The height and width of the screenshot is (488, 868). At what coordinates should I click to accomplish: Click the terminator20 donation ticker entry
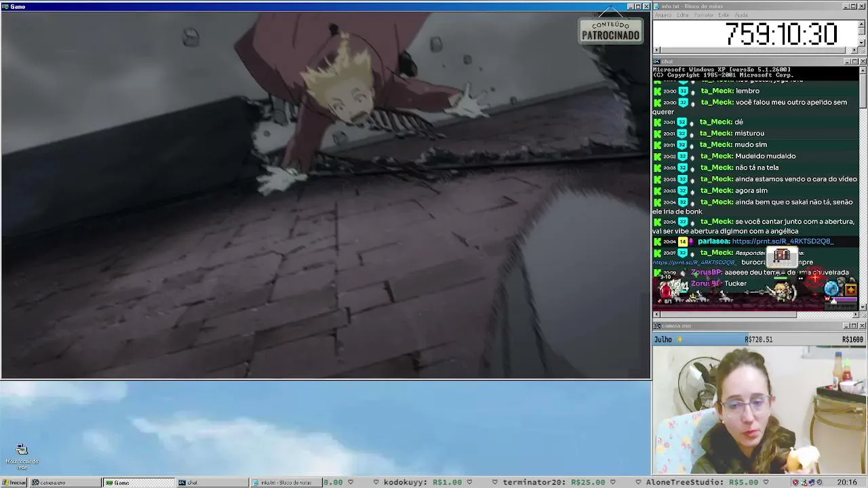554,483
